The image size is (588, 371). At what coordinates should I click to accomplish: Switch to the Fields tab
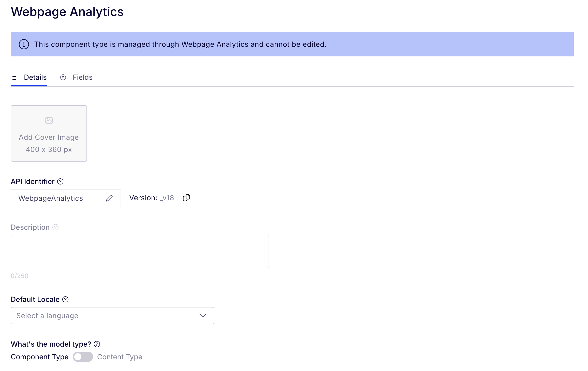click(x=76, y=77)
